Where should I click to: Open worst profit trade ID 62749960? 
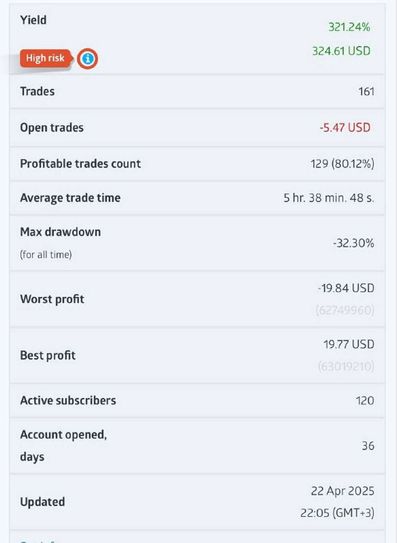(345, 310)
